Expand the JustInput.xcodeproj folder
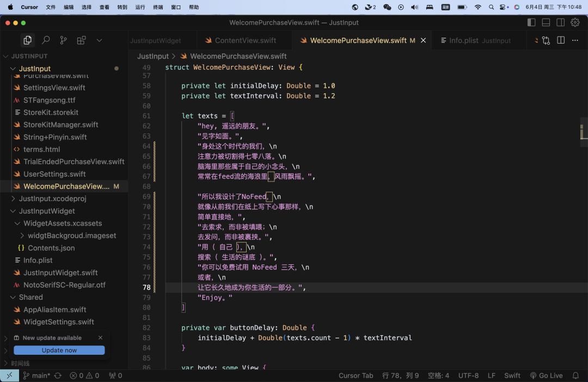 point(52,198)
